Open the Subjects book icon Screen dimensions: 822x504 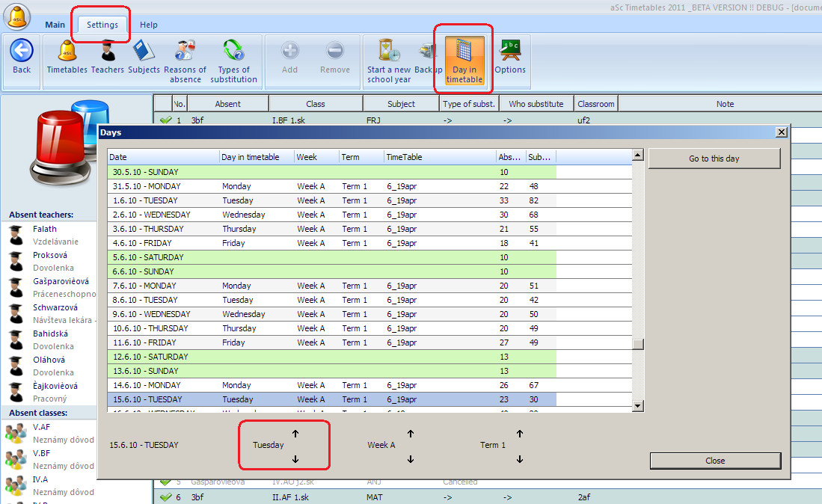(144, 52)
